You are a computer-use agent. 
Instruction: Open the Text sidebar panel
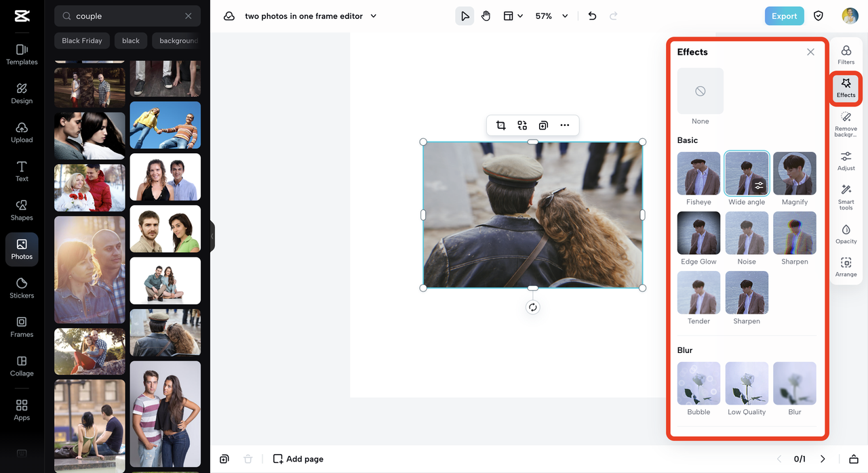coord(22,171)
